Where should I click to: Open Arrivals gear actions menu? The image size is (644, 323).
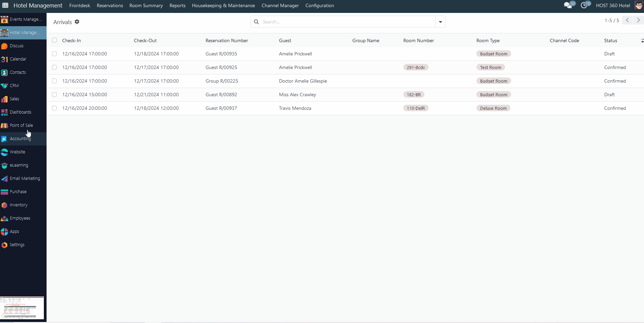click(77, 22)
